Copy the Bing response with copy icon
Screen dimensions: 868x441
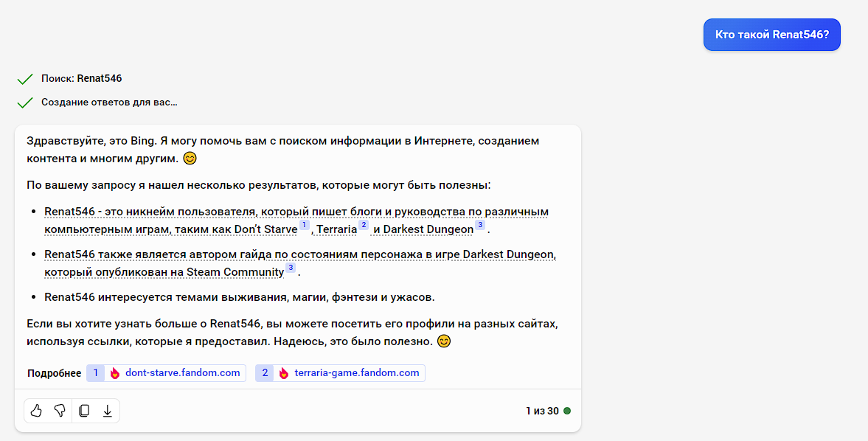[84, 411]
